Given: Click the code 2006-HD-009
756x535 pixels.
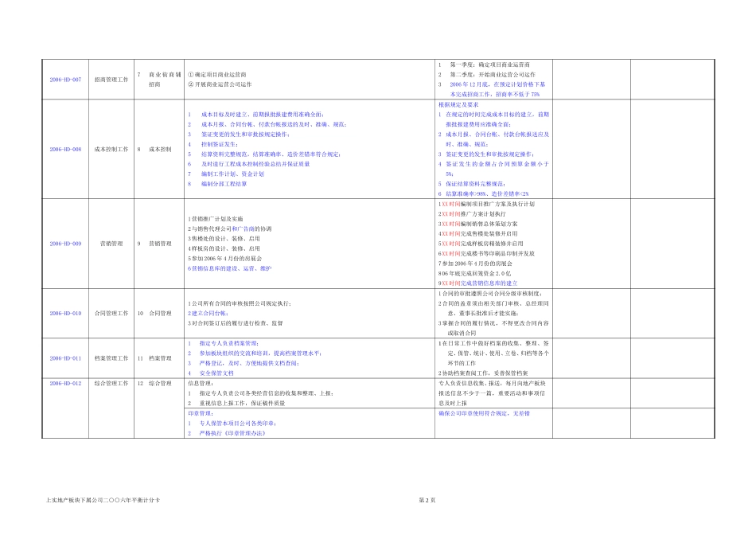Looking at the screenshot, I should pyautogui.click(x=65, y=244).
